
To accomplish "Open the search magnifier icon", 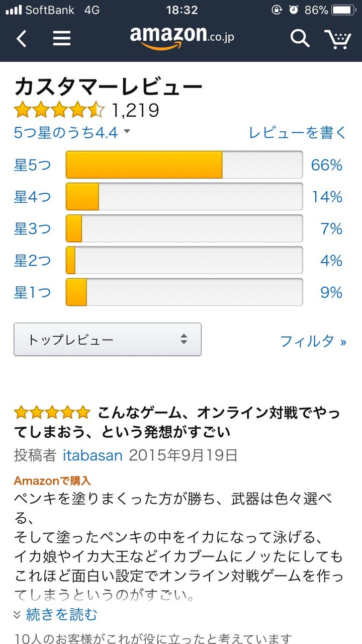I will pyautogui.click(x=300, y=38).
